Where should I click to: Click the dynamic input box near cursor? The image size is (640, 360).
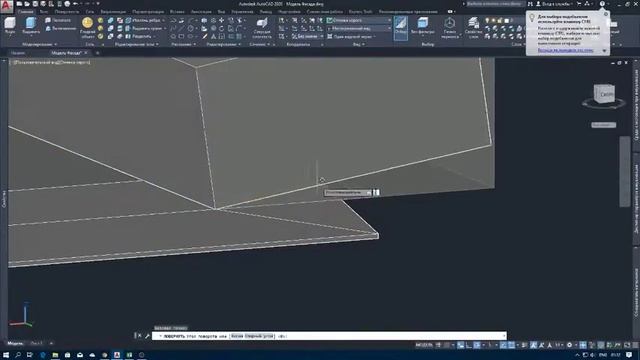click(x=348, y=193)
